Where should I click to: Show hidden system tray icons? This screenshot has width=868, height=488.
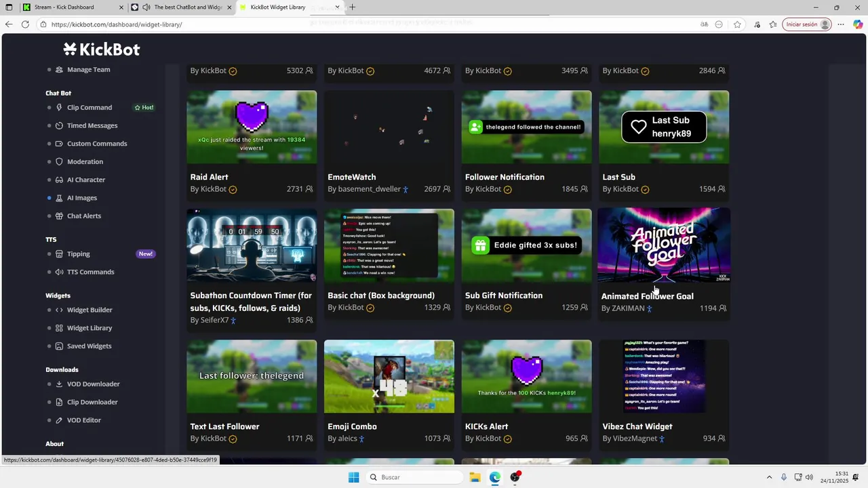769,477
